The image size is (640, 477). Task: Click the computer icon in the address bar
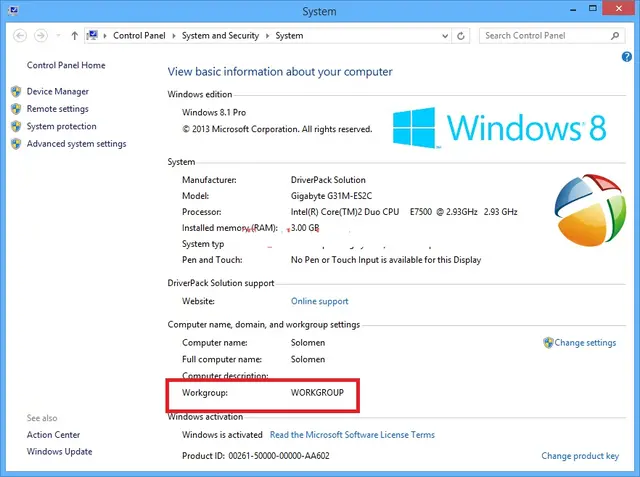tap(93, 35)
